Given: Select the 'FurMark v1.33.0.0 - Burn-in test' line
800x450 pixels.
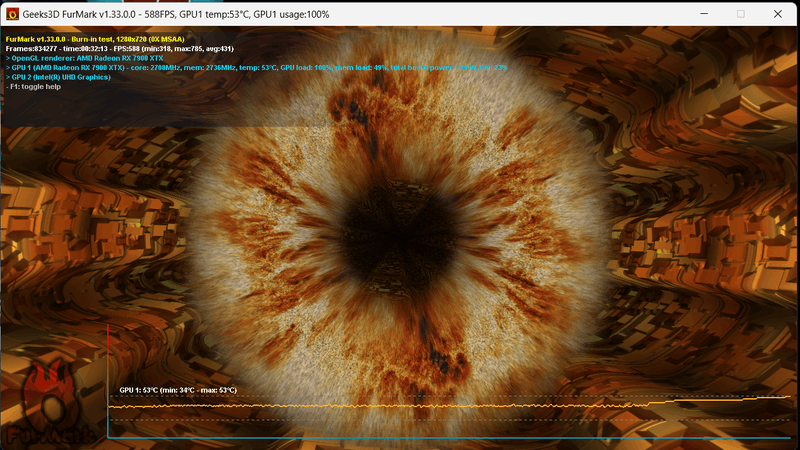Looking at the screenshot, I should pos(95,39).
